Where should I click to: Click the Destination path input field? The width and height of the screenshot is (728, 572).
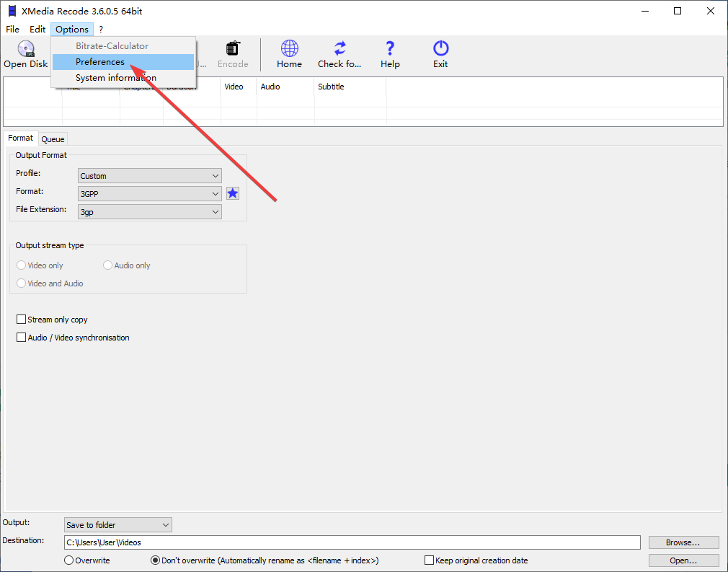pyautogui.click(x=352, y=542)
